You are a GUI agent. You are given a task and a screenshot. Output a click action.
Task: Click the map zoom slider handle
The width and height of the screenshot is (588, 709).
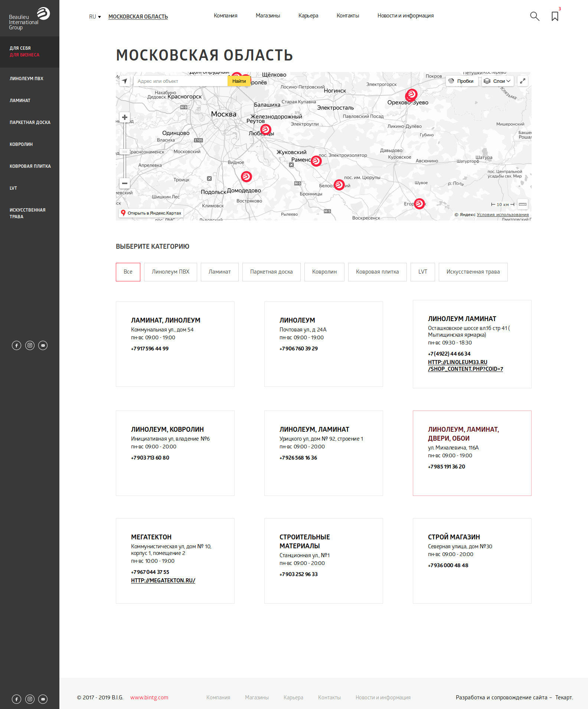coord(125,152)
